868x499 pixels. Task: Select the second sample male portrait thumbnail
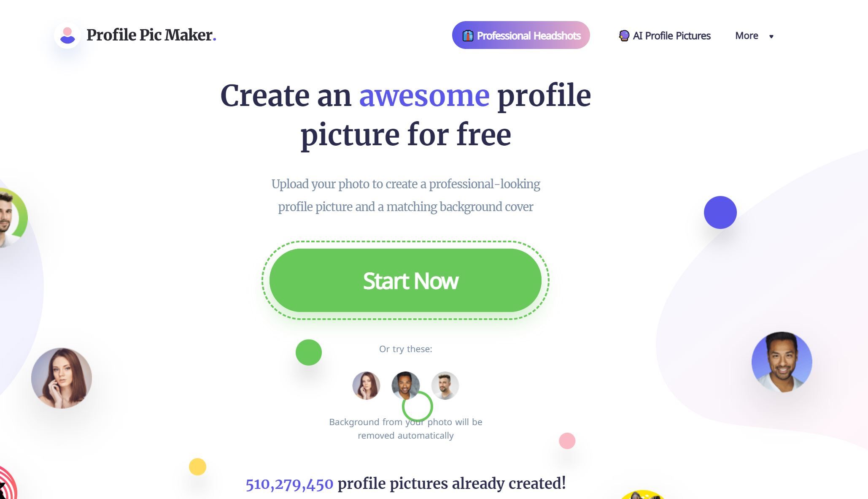point(445,385)
